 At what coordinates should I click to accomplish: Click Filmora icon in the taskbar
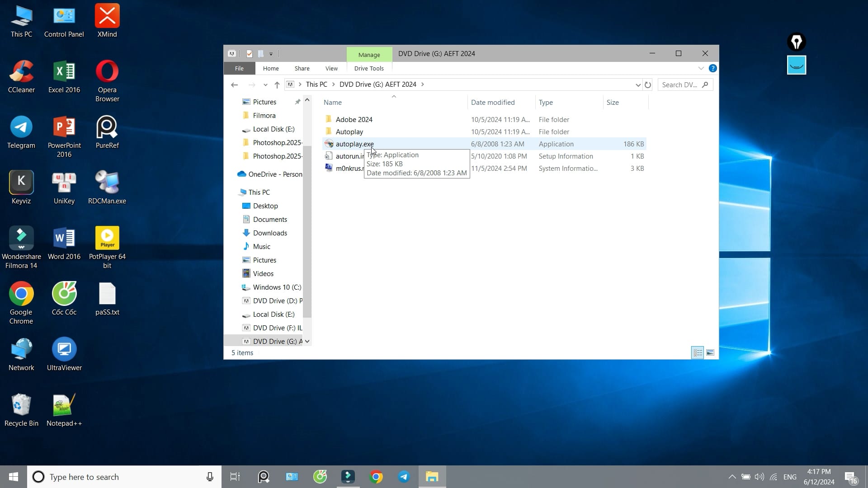coord(348,477)
